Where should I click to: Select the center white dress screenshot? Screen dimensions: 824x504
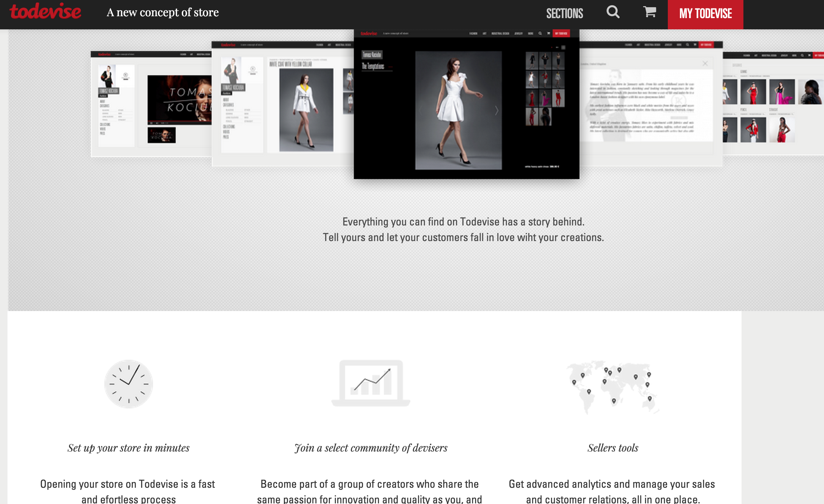point(467,104)
